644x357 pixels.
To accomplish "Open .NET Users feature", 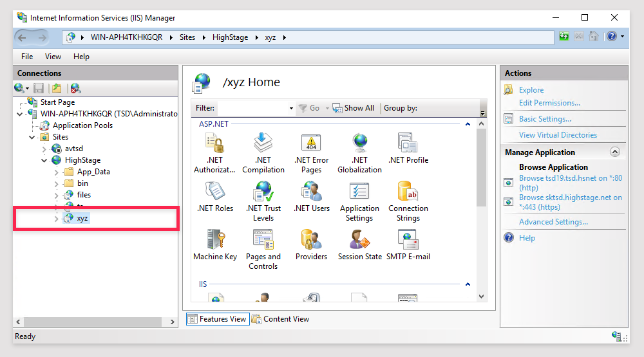I will click(x=311, y=197).
